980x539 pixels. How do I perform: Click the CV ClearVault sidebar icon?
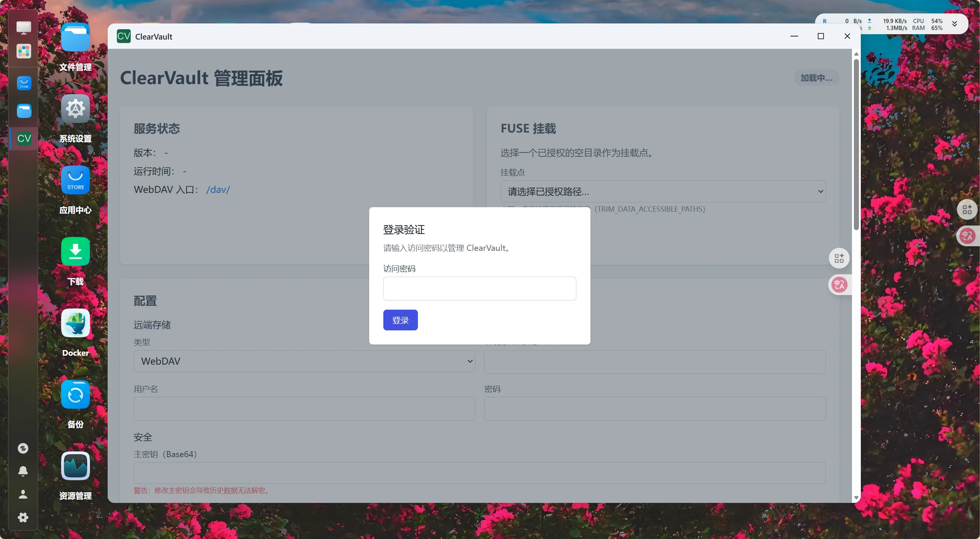click(24, 138)
